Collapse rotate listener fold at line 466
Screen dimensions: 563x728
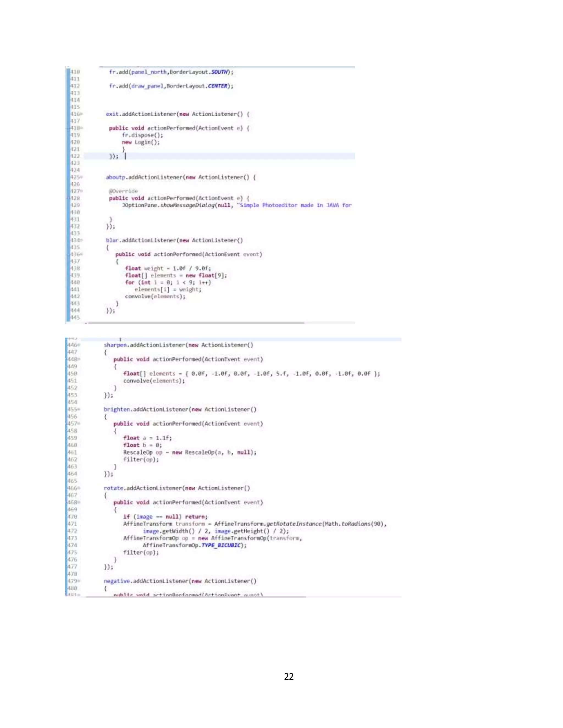point(79,488)
